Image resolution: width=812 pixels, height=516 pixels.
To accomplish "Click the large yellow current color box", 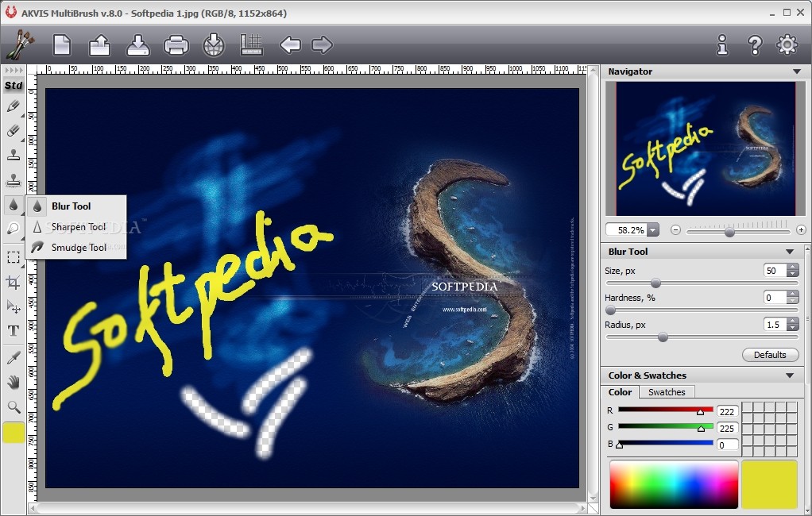I will 770,484.
